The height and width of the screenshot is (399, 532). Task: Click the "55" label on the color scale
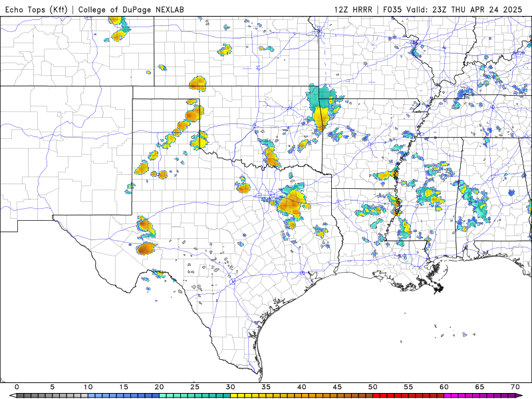[408, 387]
